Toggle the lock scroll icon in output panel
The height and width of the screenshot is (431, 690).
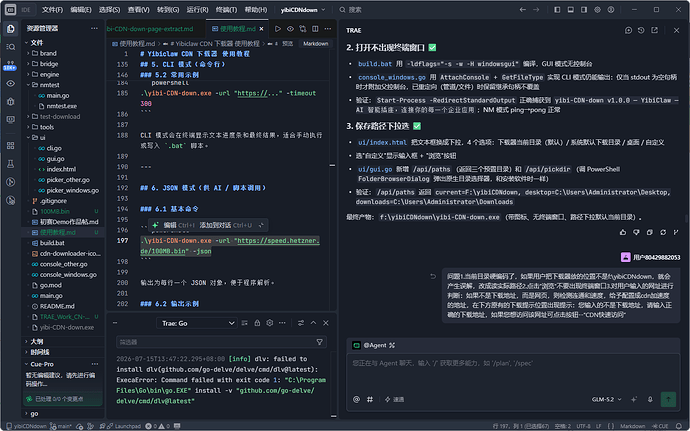(257, 323)
